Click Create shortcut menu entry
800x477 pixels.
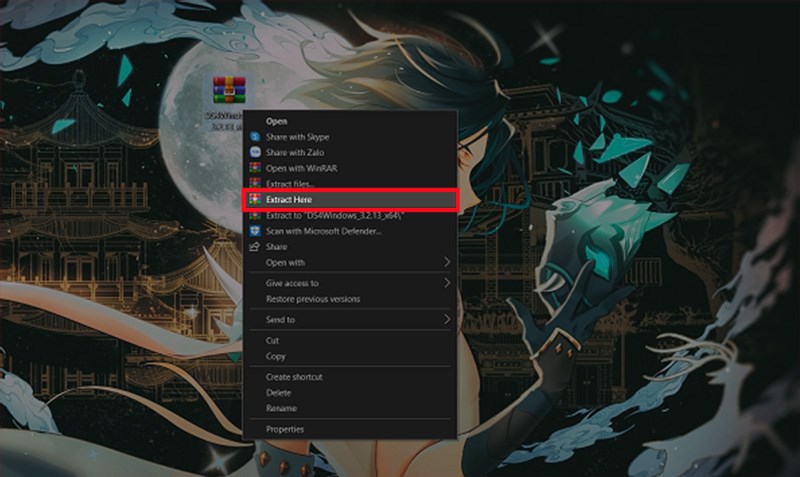click(x=294, y=377)
